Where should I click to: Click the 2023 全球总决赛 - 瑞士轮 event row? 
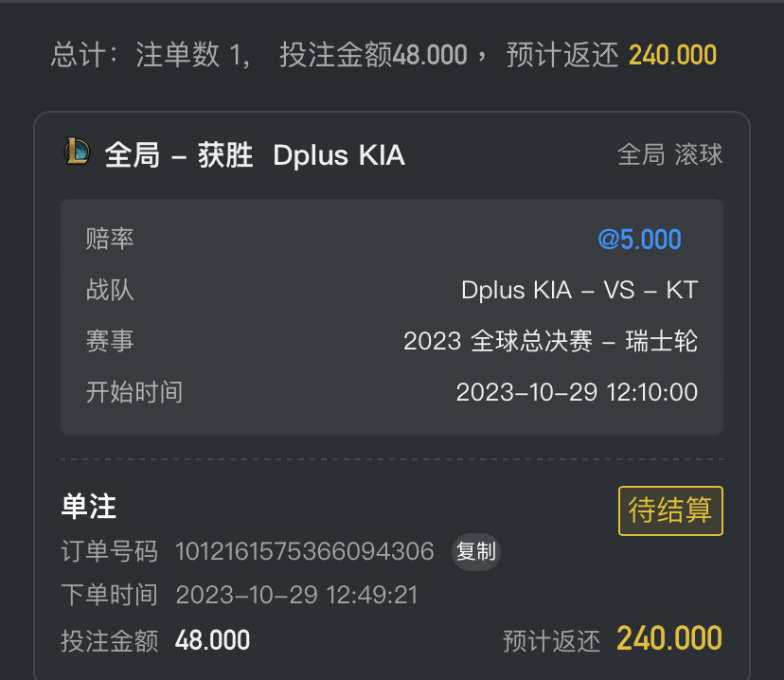click(x=392, y=341)
